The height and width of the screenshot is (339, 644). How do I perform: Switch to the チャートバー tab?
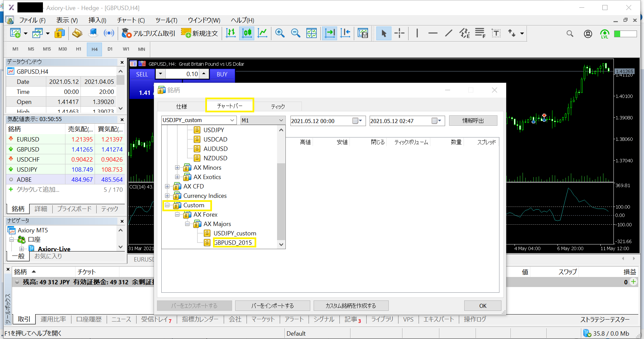point(229,106)
